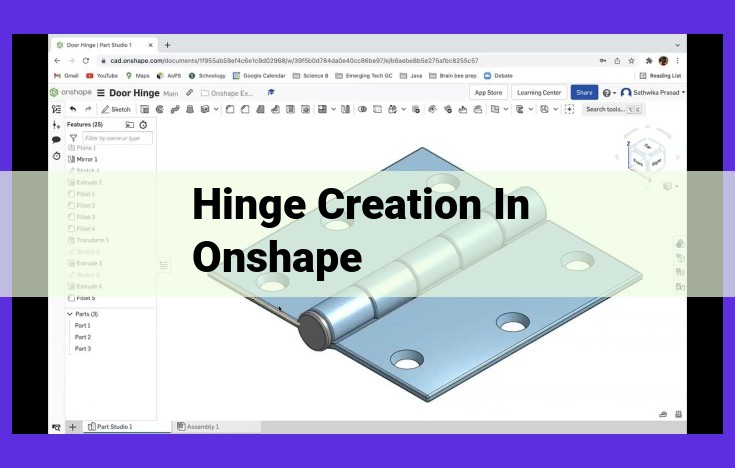Viewport: 735px width, 468px height.
Task: Select the Boolean tool
Action: click(362, 109)
